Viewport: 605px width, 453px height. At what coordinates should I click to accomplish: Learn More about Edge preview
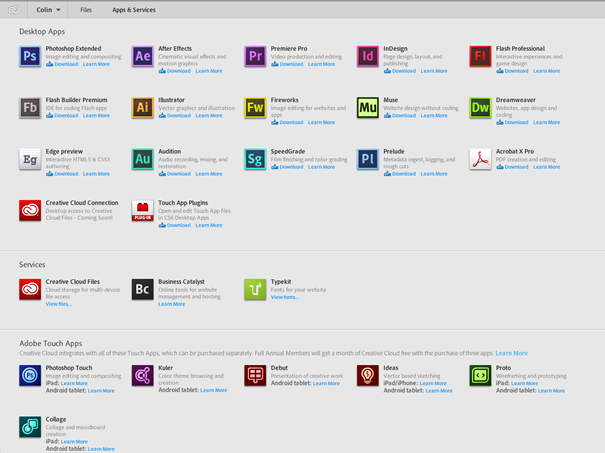(96, 174)
